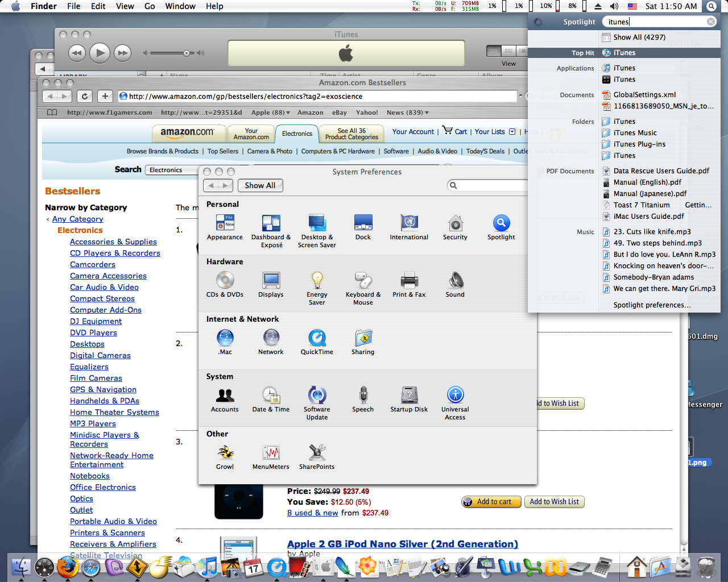This screenshot has width=728, height=582.
Task: Open the File menu
Action: tap(73, 6)
